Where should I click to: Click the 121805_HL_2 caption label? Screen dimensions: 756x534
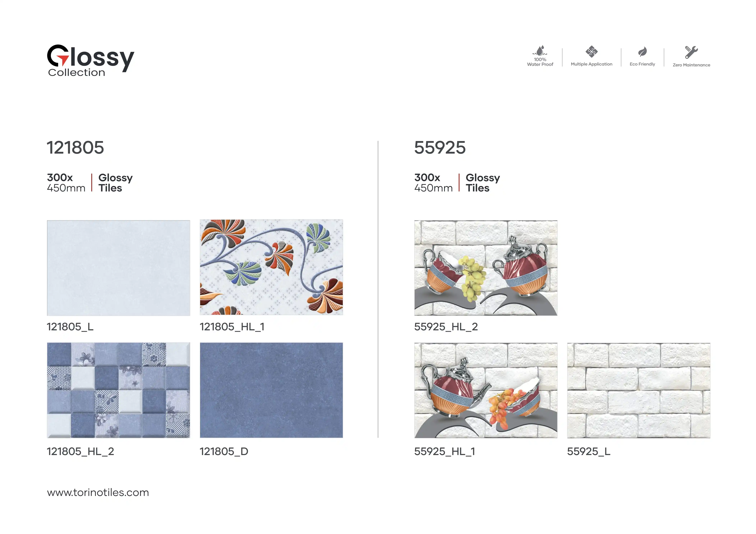[x=80, y=451]
